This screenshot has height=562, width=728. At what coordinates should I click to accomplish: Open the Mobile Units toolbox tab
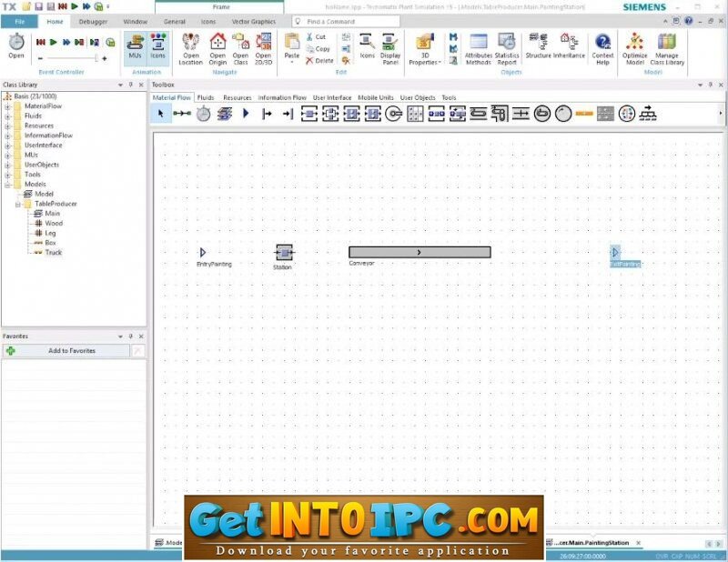[x=376, y=97]
